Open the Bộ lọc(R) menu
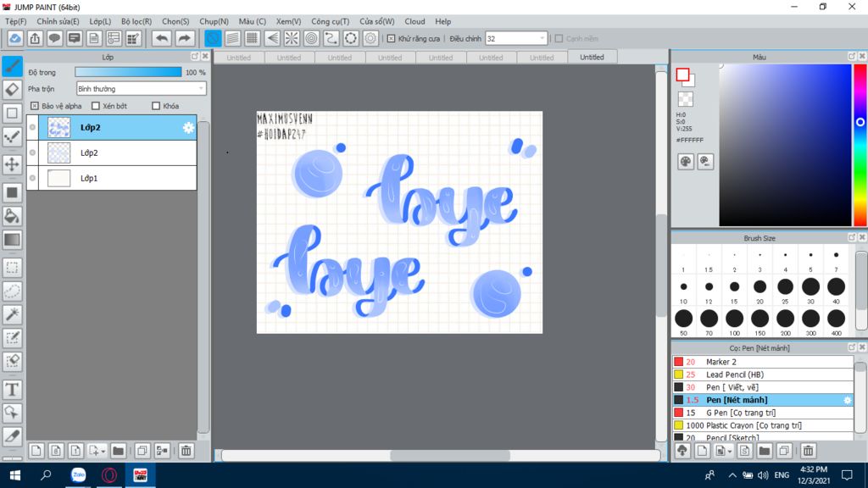Viewport: 868px width, 488px height. (136, 21)
